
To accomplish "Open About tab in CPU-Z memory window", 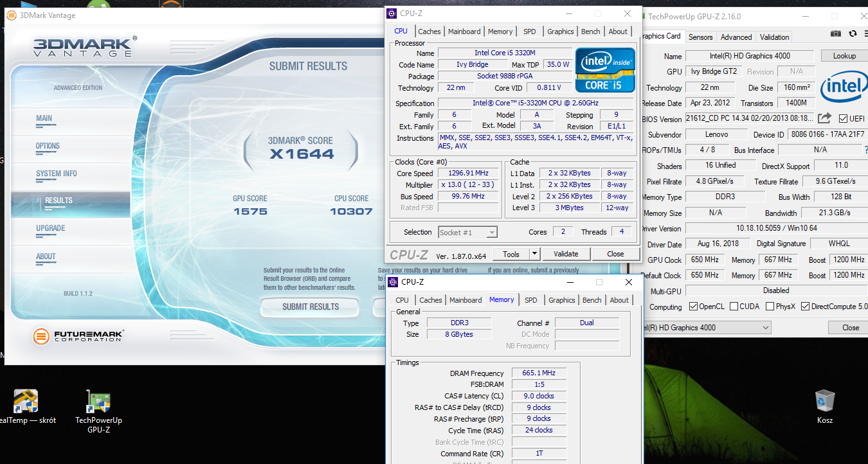I will coord(619,300).
